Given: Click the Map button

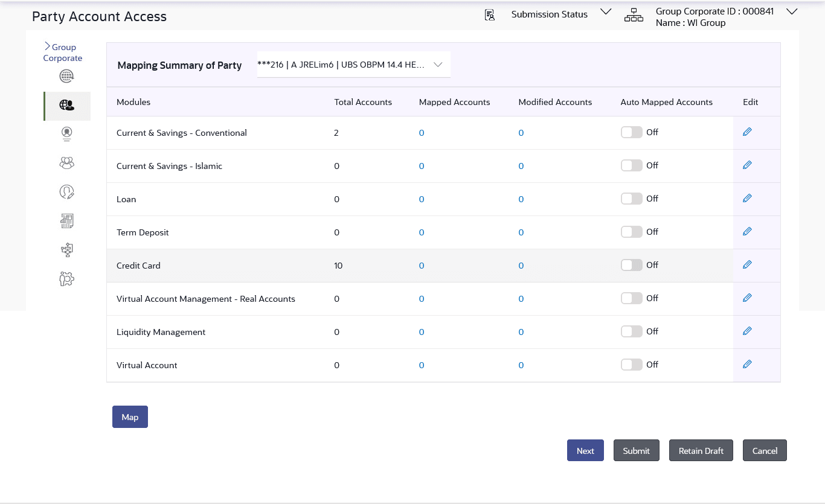Looking at the screenshot, I should 130,417.
